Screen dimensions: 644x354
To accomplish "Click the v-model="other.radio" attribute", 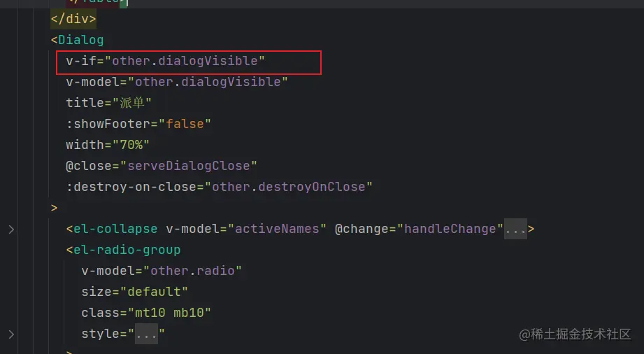I will point(162,271).
